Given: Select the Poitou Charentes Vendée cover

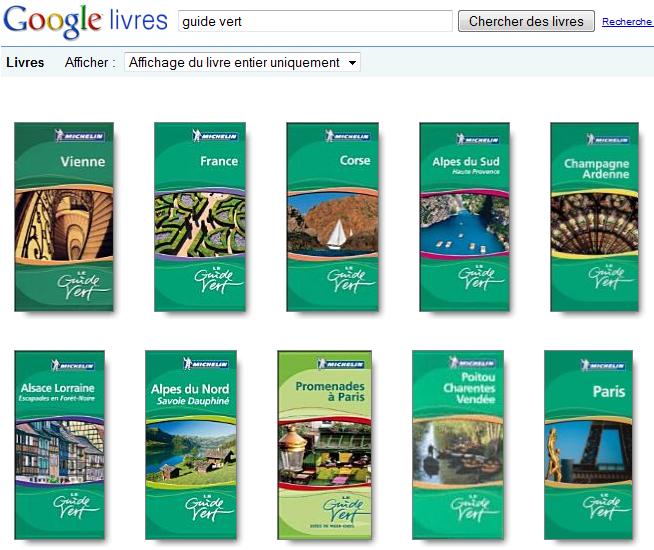Looking at the screenshot, I should coord(458,445).
